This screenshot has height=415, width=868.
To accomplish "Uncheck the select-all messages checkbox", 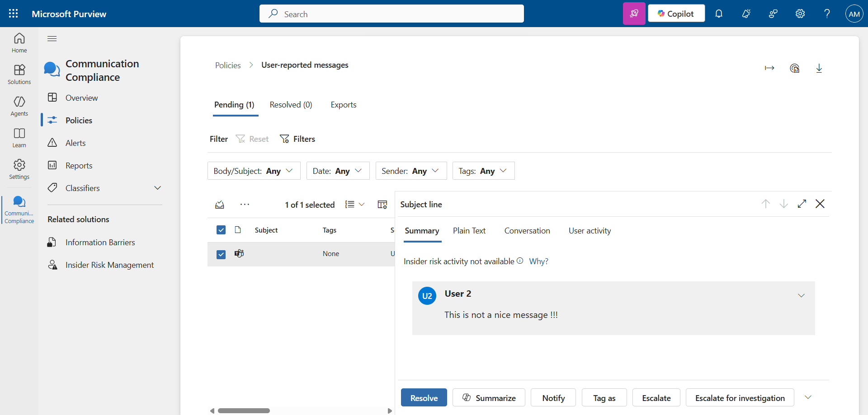I will pos(221,230).
